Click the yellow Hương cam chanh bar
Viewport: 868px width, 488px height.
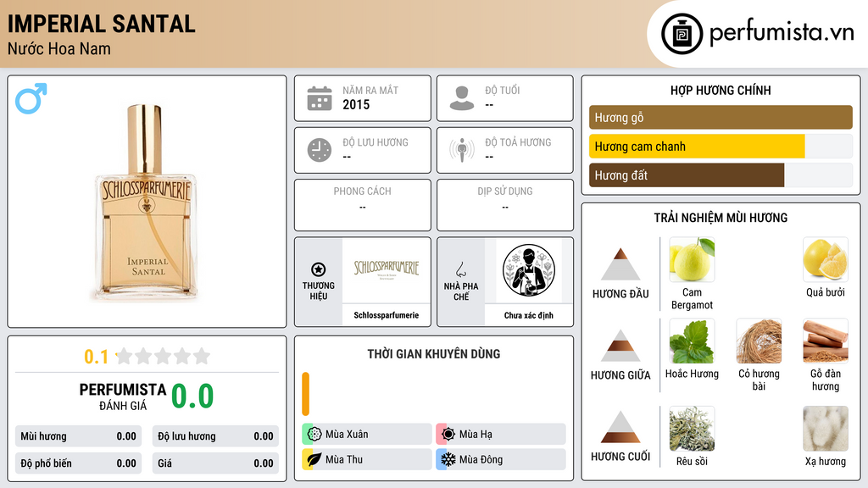click(697, 147)
